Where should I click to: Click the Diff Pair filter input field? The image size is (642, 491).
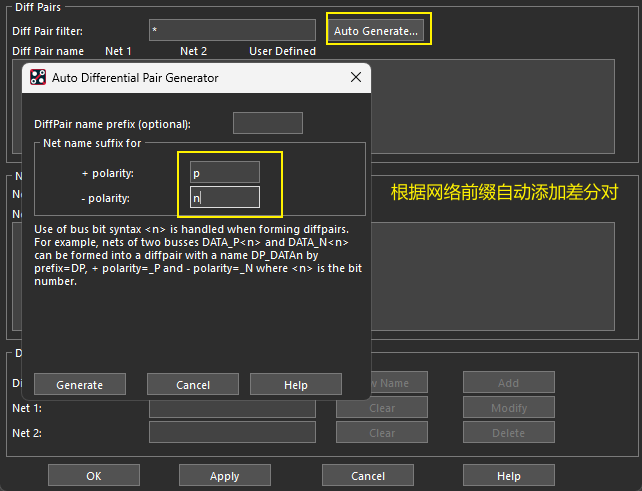pyautogui.click(x=232, y=30)
